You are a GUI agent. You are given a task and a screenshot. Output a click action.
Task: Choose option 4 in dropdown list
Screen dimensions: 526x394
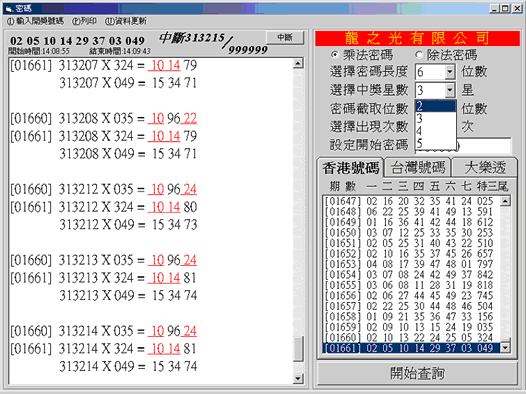[x=435, y=131]
